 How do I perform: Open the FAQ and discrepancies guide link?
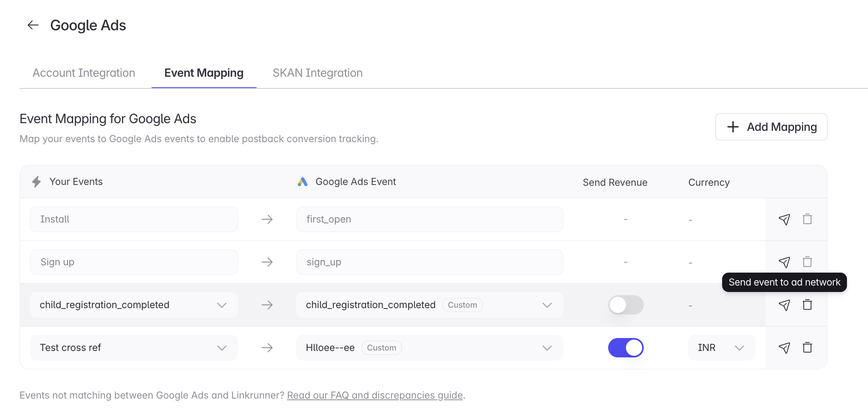(375, 395)
